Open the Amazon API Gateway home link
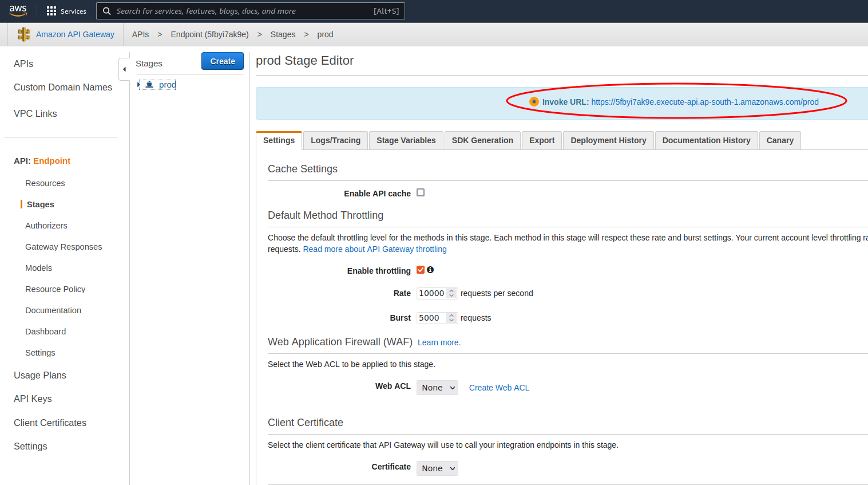The width and height of the screenshot is (868, 485). [x=75, y=34]
